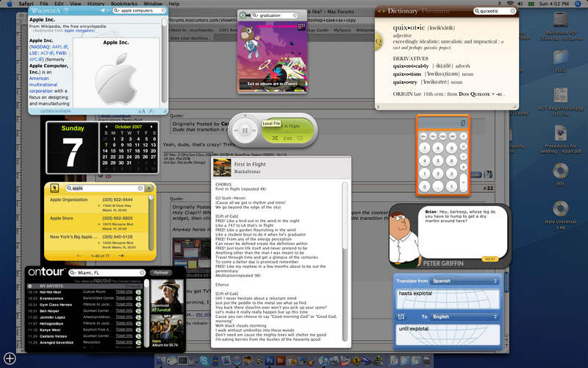Screen dimensions: 588x368
Task: Click Set as album art in iTunes
Action: [x=272, y=84]
